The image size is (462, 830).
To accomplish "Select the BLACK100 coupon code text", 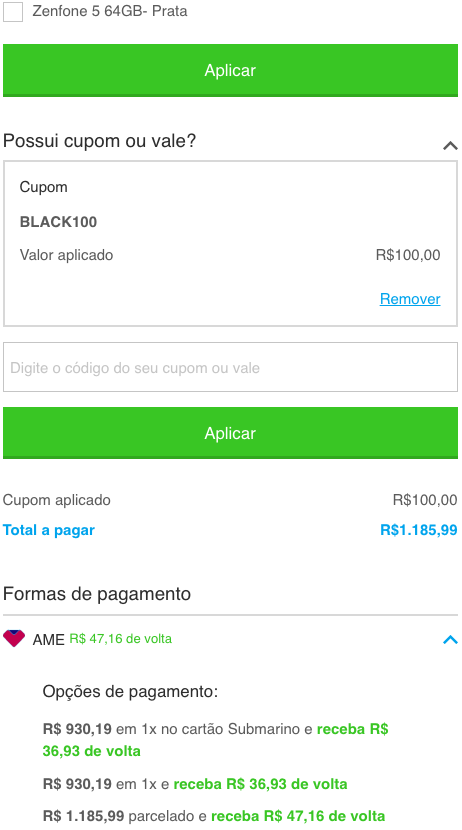I will pos(58,222).
